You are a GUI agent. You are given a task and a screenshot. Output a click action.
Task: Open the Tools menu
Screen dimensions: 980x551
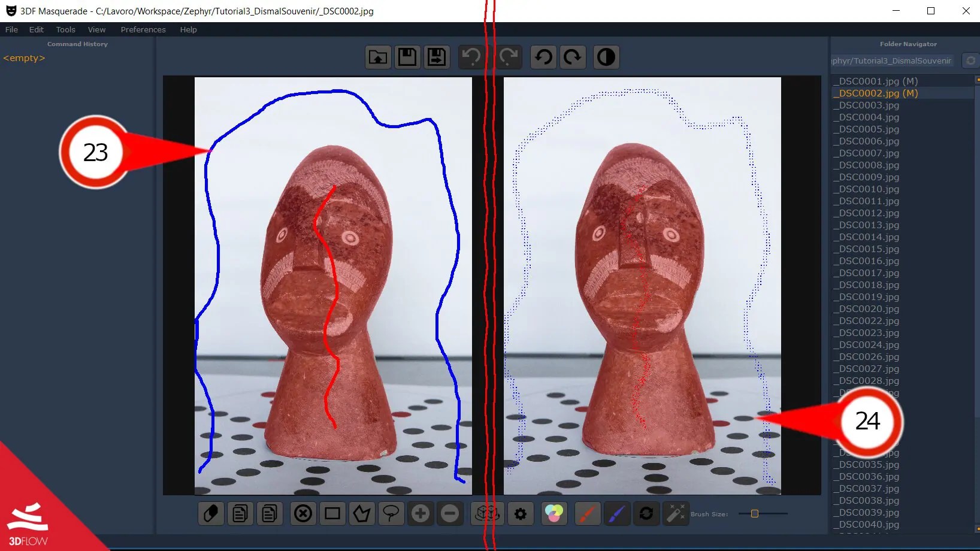(x=65, y=29)
